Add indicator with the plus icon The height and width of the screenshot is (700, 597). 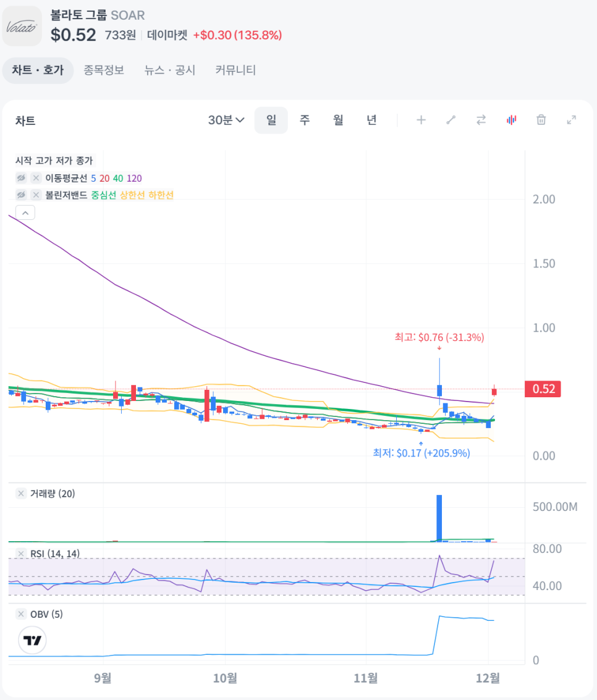(421, 120)
